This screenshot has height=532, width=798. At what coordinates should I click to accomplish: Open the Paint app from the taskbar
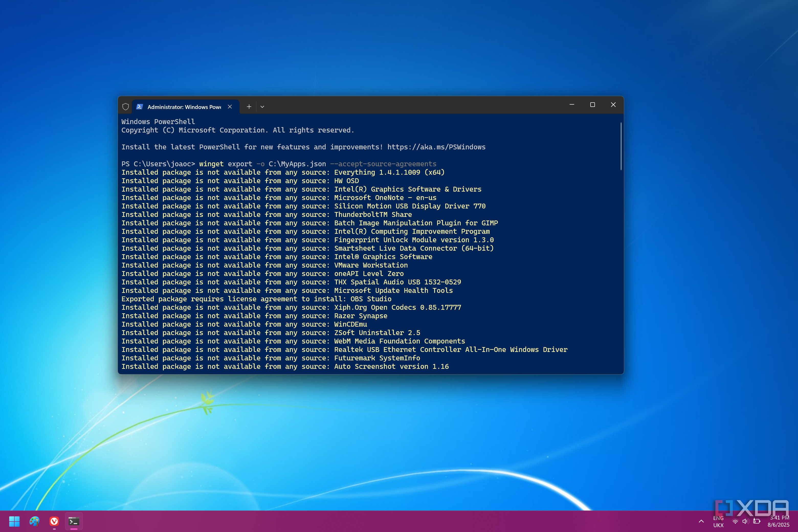coord(34,521)
